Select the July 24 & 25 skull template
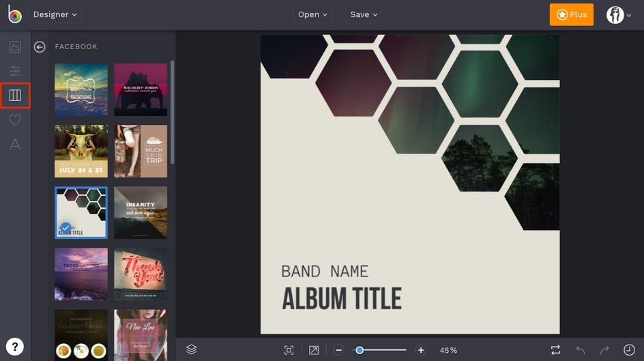This screenshot has height=361, width=644. [x=81, y=151]
